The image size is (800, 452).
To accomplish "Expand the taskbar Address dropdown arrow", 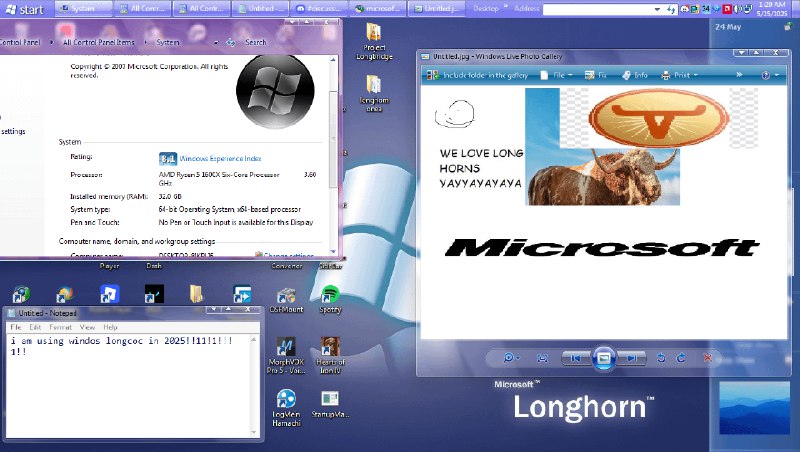I will 658,9.
